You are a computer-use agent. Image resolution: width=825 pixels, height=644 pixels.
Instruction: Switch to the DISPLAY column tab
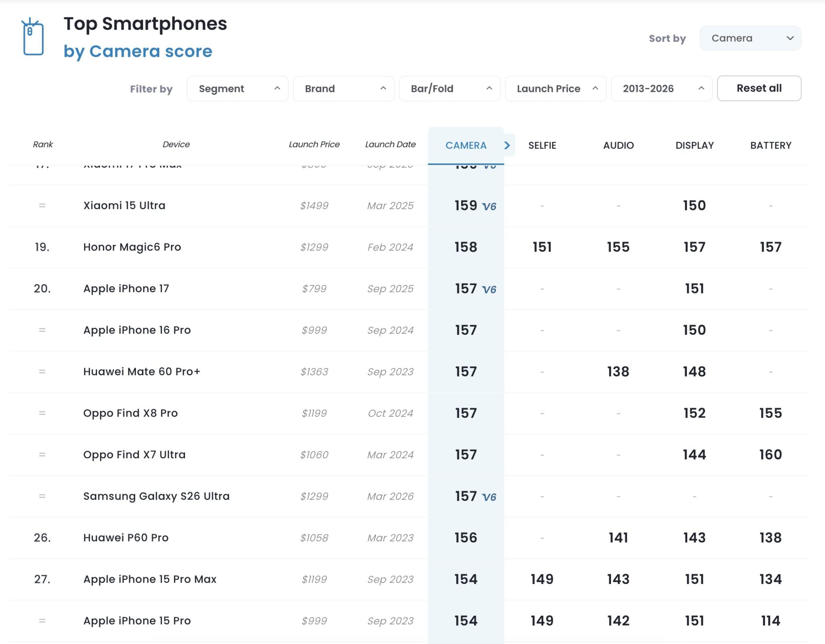[694, 145]
